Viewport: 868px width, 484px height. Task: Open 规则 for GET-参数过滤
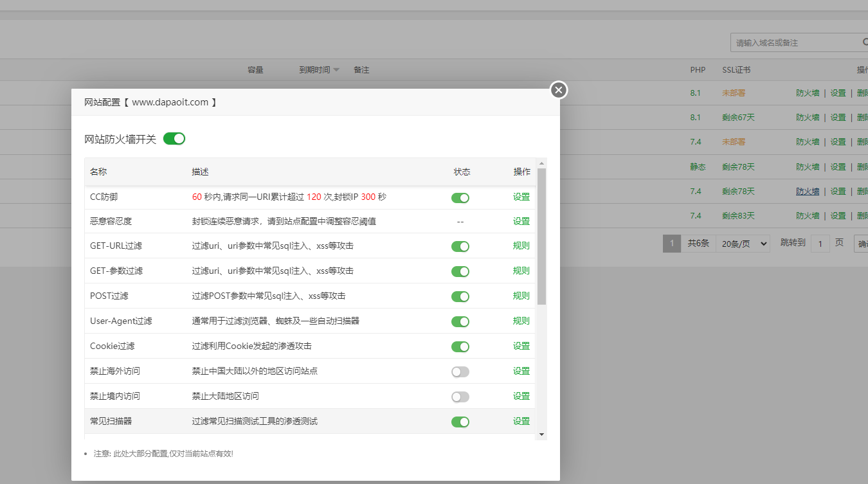click(521, 271)
